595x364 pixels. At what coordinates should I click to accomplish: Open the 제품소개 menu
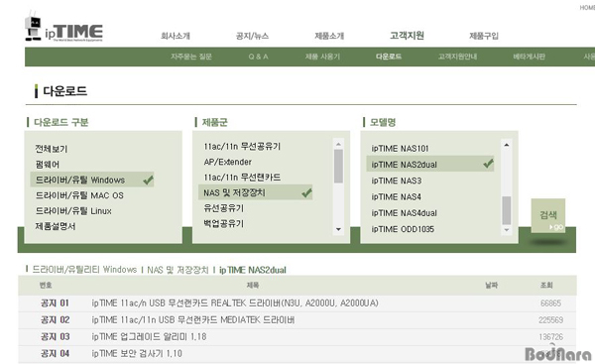[x=329, y=36]
